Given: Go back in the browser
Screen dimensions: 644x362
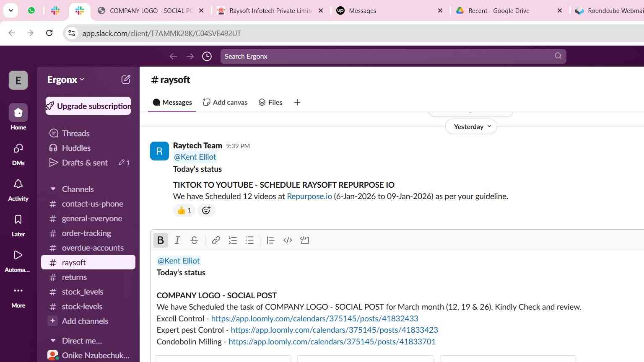Looking at the screenshot, I should point(12,33).
